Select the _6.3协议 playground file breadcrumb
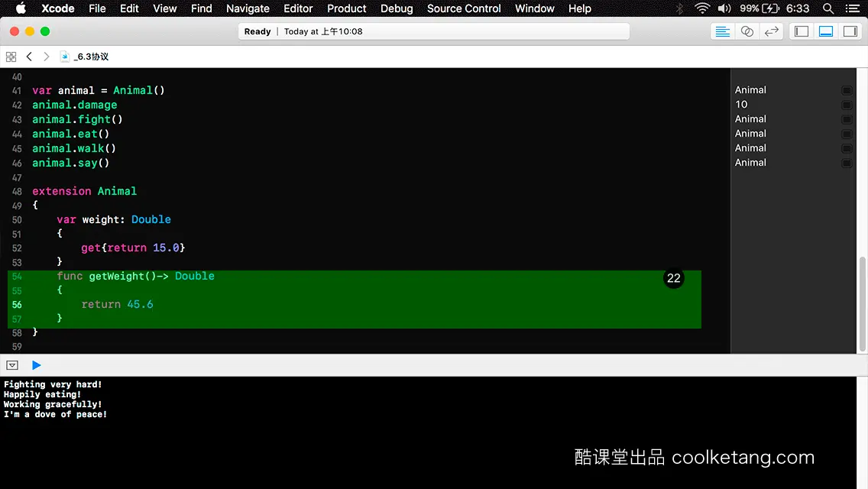Viewport: 868px width, 489px height. point(91,57)
